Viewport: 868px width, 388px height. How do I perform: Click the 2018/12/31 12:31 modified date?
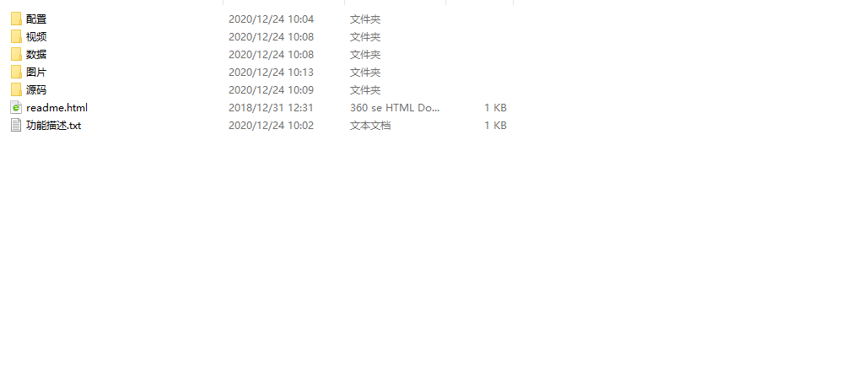point(272,108)
